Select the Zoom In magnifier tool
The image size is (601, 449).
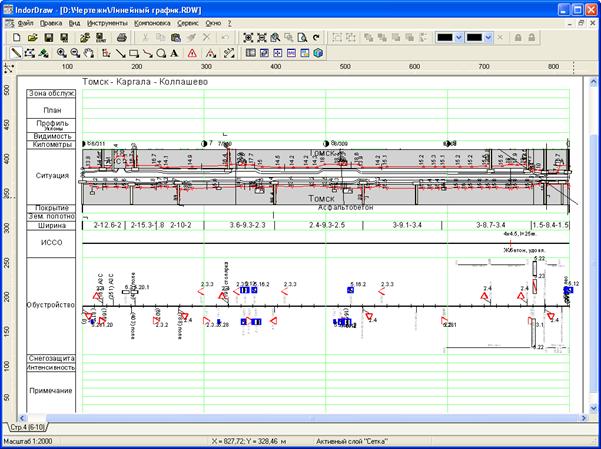click(x=62, y=53)
